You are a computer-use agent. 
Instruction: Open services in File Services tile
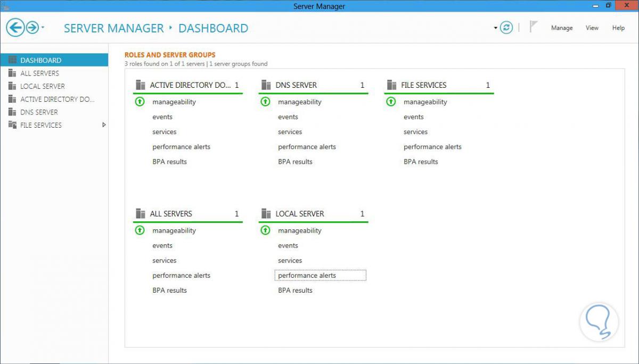click(x=415, y=132)
